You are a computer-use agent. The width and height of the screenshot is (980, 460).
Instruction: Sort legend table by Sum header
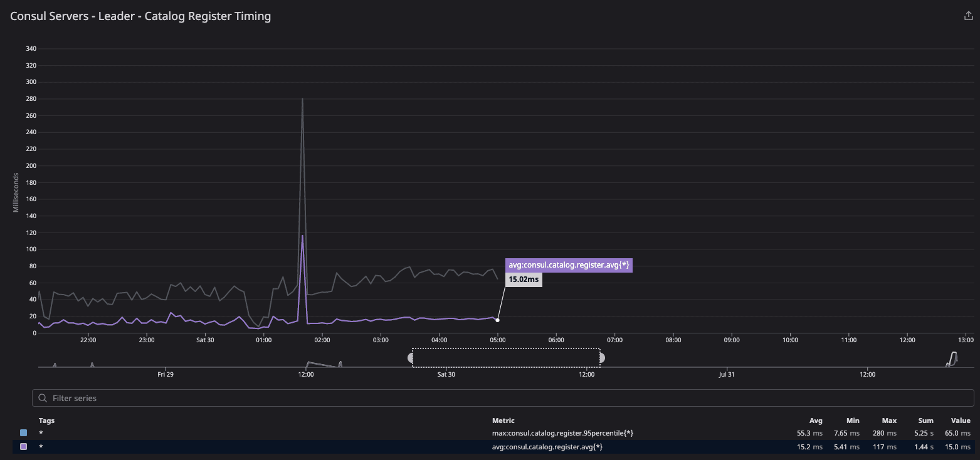click(x=926, y=421)
